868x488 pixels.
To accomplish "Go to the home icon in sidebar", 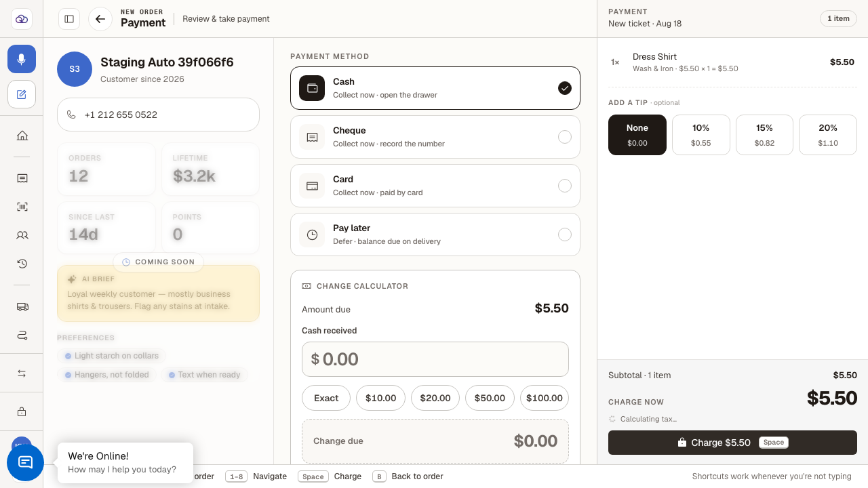I will click(22, 136).
